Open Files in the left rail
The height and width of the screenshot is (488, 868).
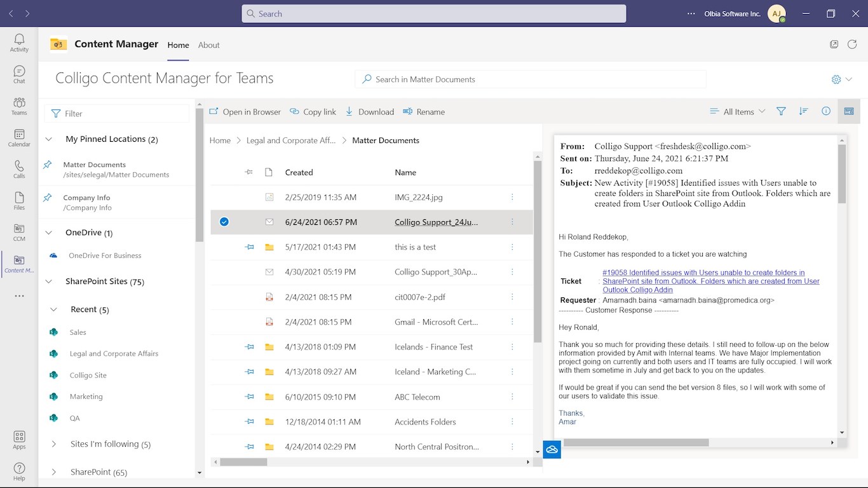tap(19, 201)
